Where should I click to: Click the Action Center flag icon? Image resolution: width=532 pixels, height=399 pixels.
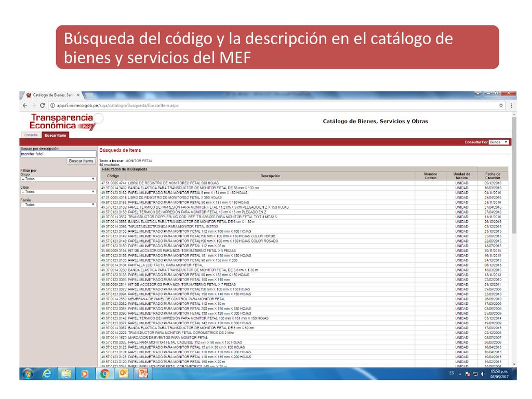tap(468, 374)
